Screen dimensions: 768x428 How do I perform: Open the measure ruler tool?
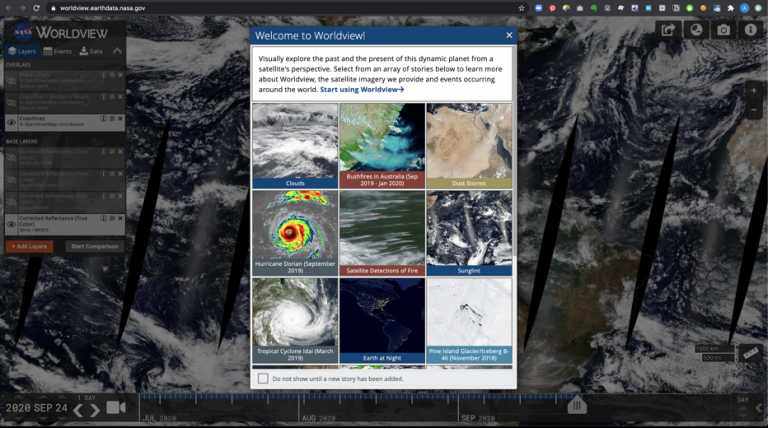pos(750,353)
